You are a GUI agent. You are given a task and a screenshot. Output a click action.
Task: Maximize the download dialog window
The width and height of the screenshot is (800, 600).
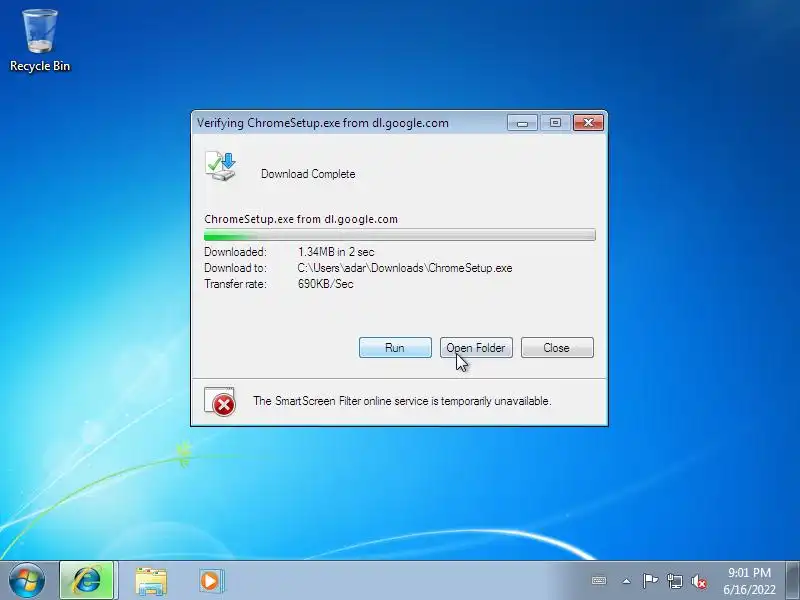(555, 122)
